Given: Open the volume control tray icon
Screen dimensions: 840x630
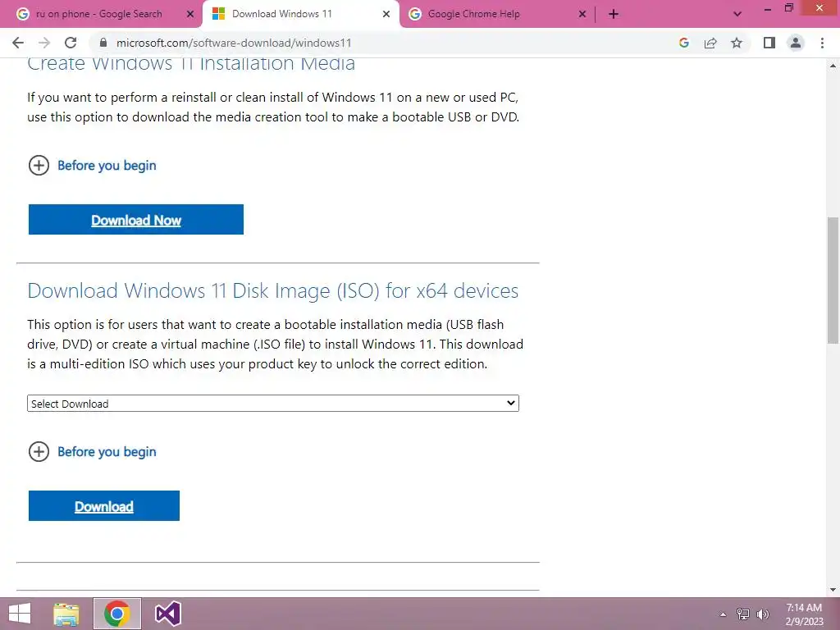Looking at the screenshot, I should tap(763, 614).
